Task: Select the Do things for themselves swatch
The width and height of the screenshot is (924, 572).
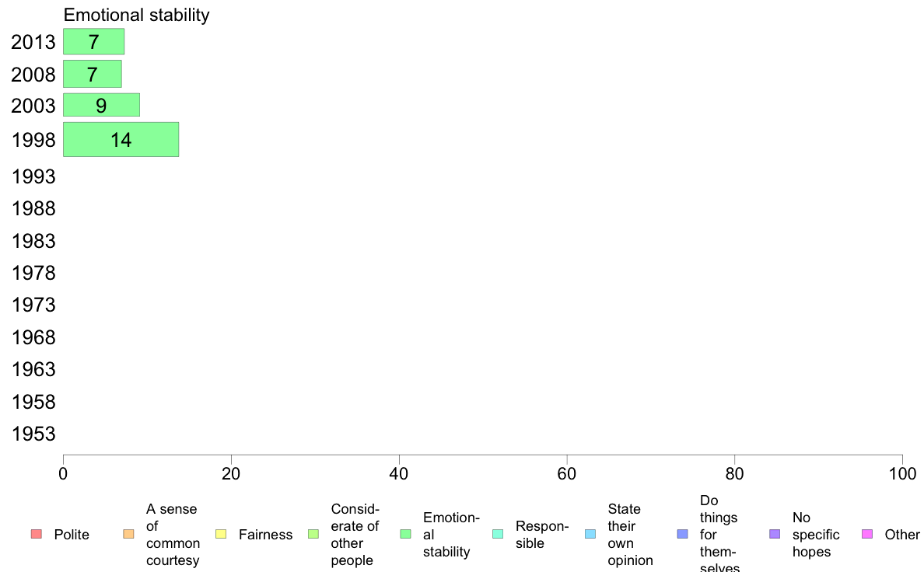Action: tap(682, 534)
